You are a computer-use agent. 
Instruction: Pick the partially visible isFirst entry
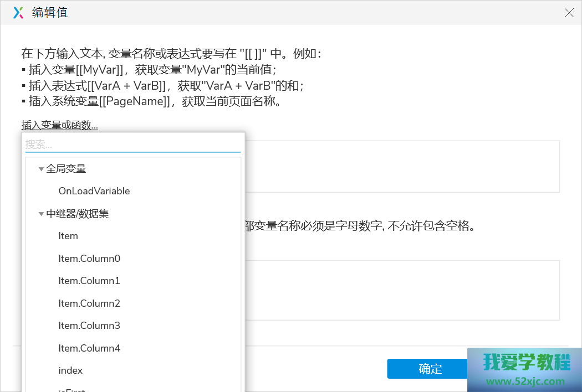[x=72, y=389]
